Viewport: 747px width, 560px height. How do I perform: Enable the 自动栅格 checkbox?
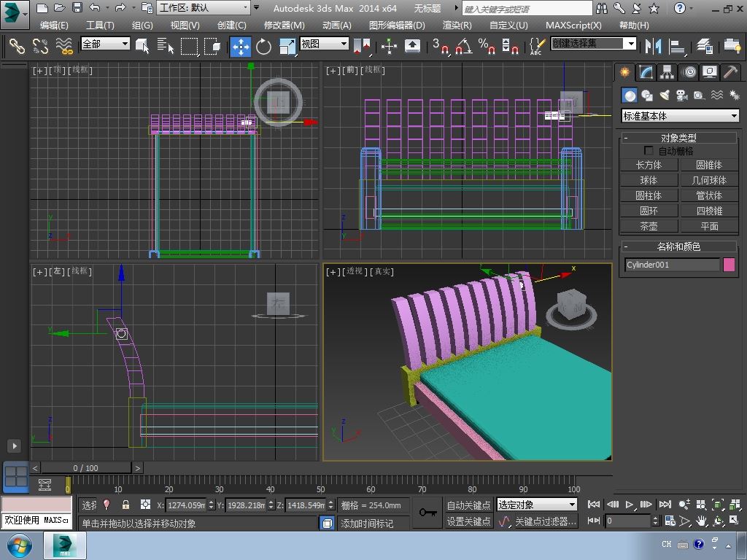tap(649, 151)
